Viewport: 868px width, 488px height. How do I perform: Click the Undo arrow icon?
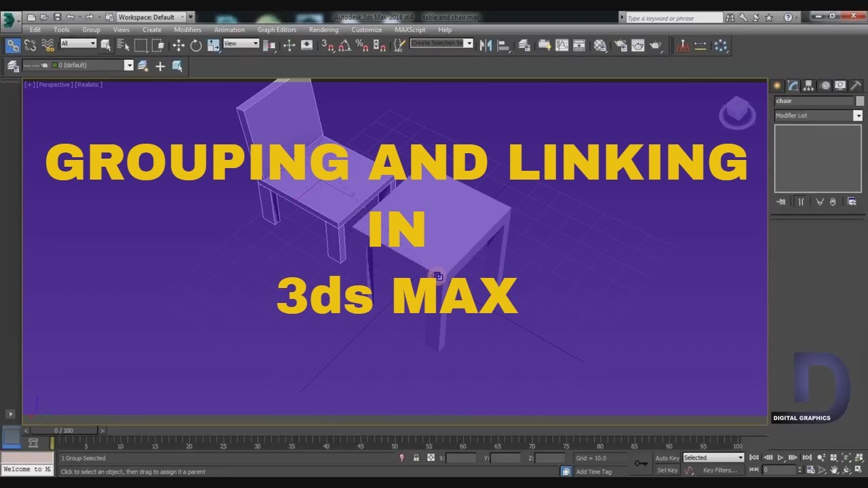pos(70,17)
